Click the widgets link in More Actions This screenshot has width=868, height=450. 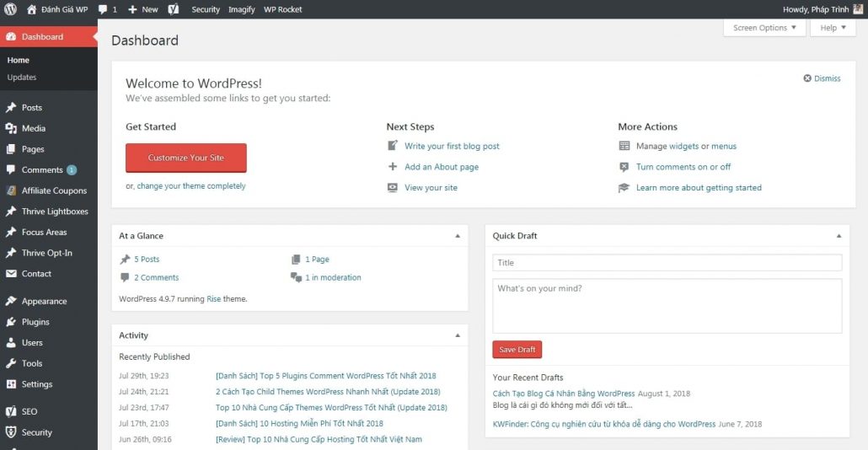point(683,146)
